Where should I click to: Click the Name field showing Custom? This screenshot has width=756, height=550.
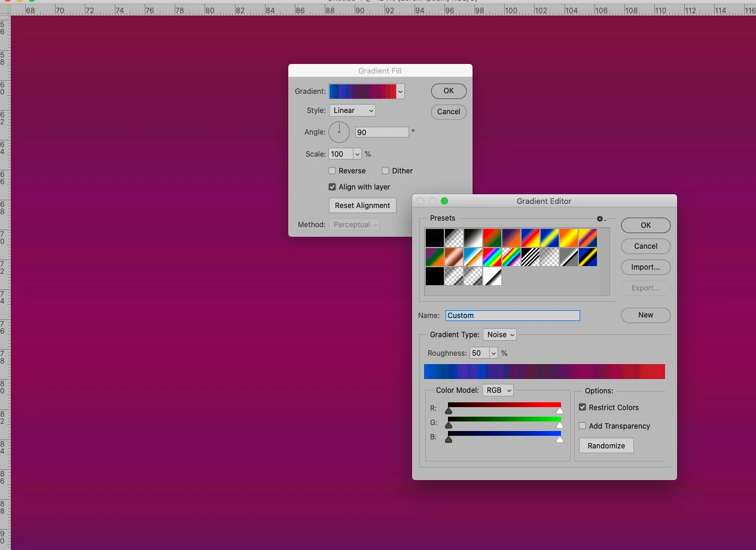[x=513, y=316]
